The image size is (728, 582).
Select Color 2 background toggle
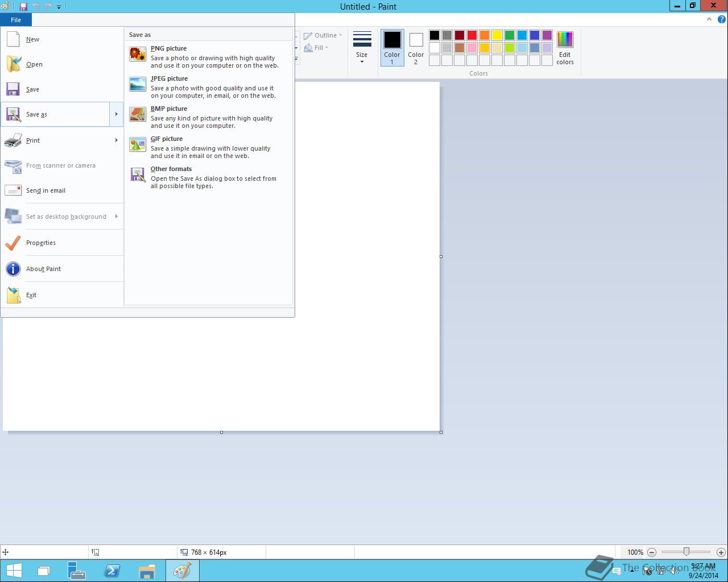point(416,48)
